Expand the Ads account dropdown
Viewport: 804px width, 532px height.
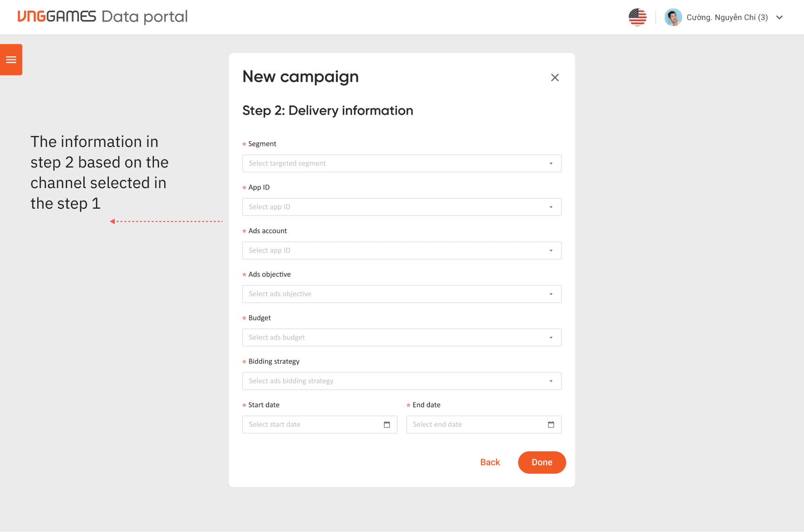402,251
